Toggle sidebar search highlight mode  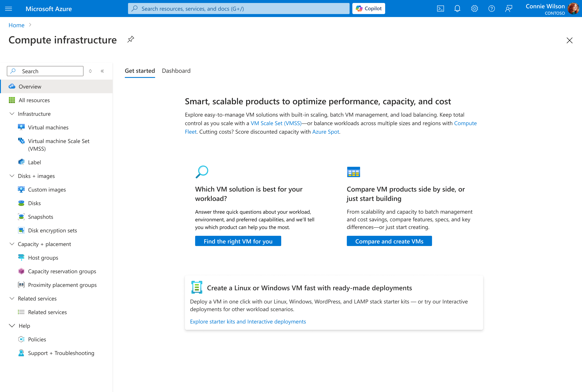click(x=90, y=71)
